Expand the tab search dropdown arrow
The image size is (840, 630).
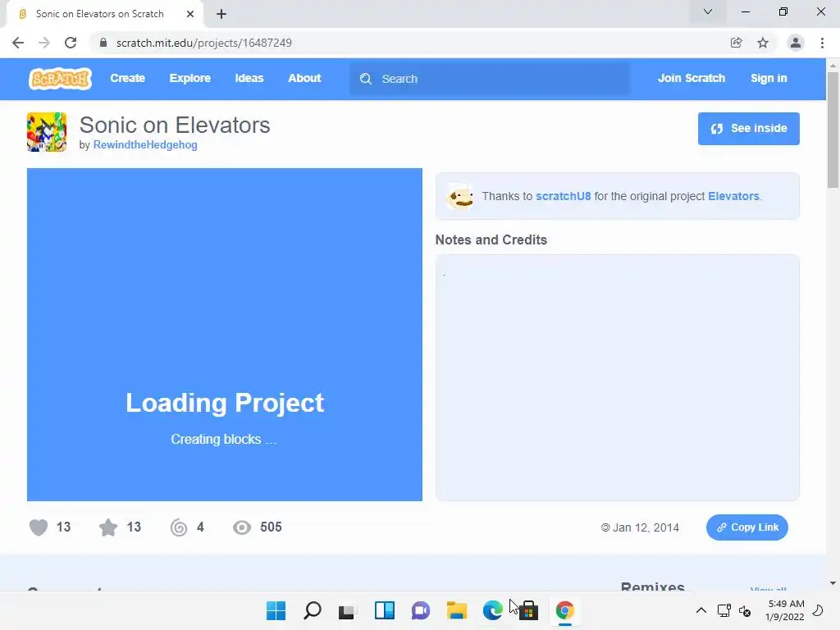(x=708, y=11)
